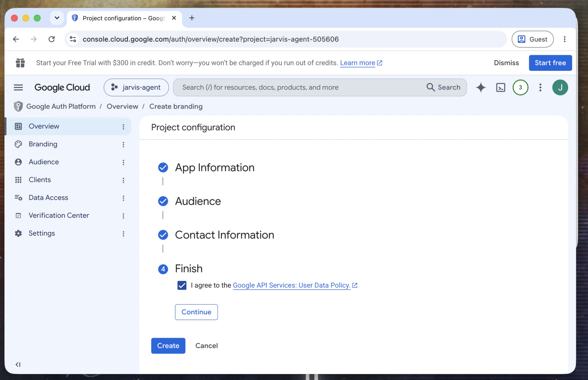The image size is (588, 380).
Task: Open the J account avatar
Action: (x=560, y=87)
